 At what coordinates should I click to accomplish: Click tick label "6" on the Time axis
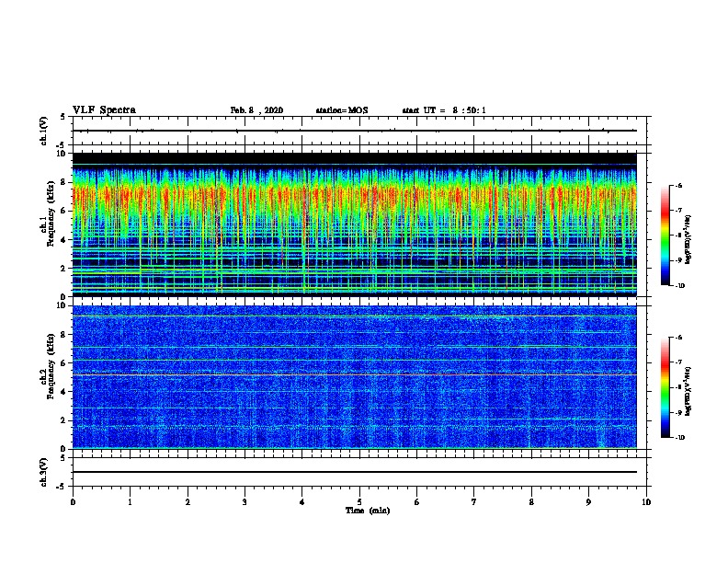[417, 502]
